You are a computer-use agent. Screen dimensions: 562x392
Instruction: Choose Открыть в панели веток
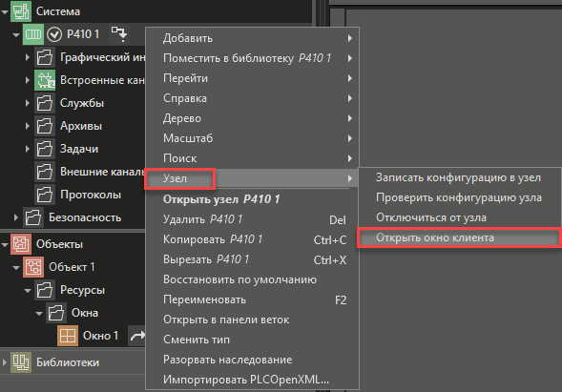click(x=252, y=320)
